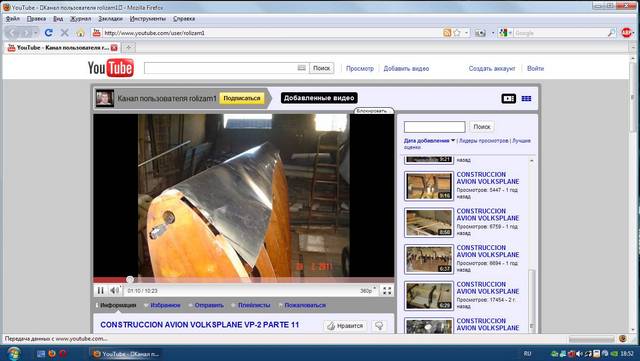Subscribe with the Подписаться button
Screen dimensions: 640x361
pyautogui.click(x=242, y=98)
